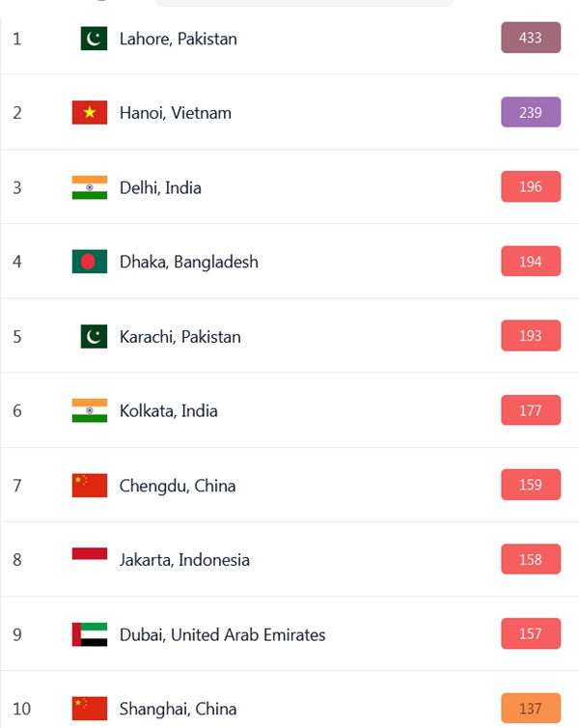Go to the Dhaka, Bangladesh entry

188,262
